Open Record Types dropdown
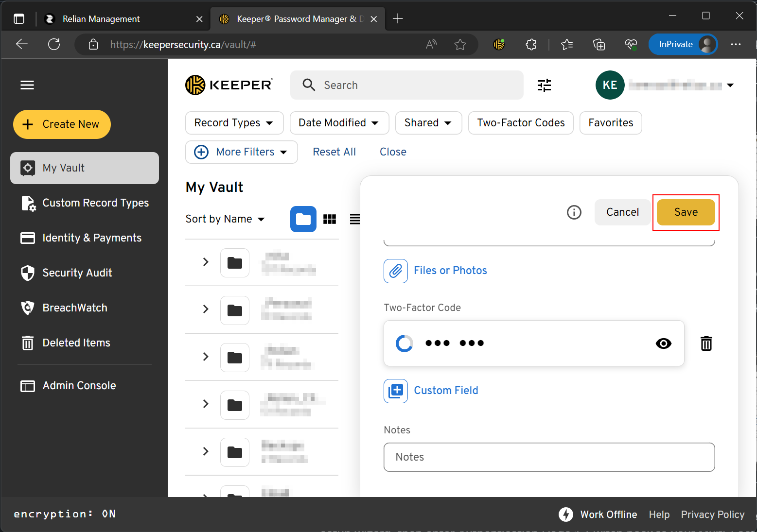Screen dimensions: 757x532 coord(234,123)
